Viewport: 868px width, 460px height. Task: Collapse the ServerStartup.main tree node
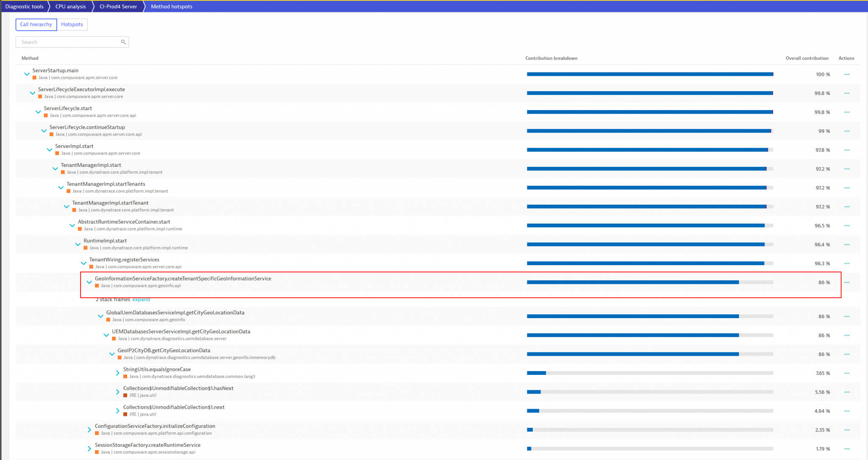coord(26,74)
